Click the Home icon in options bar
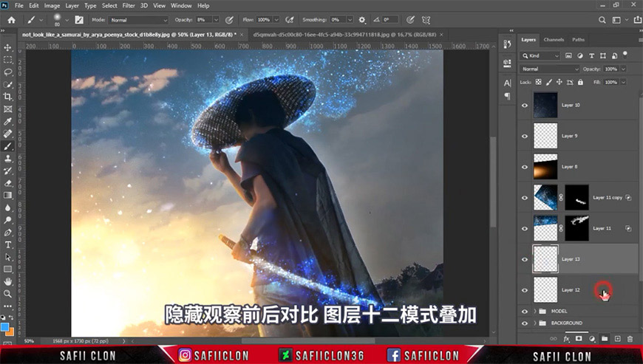The height and width of the screenshot is (364, 643). [12, 20]
